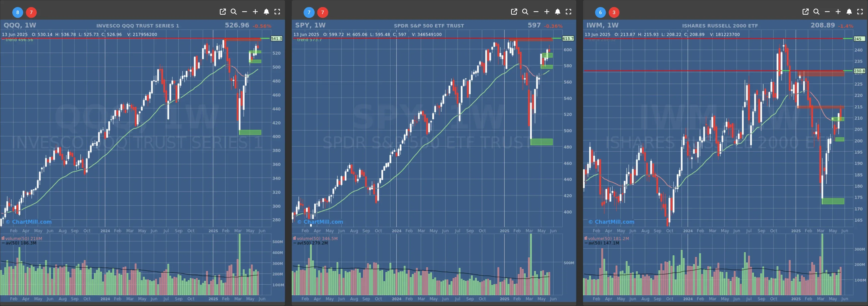The height and width of the screenshot is (306, 868).
Task: Expand IWM chart to fullscreen
Action: pos(860,12)
